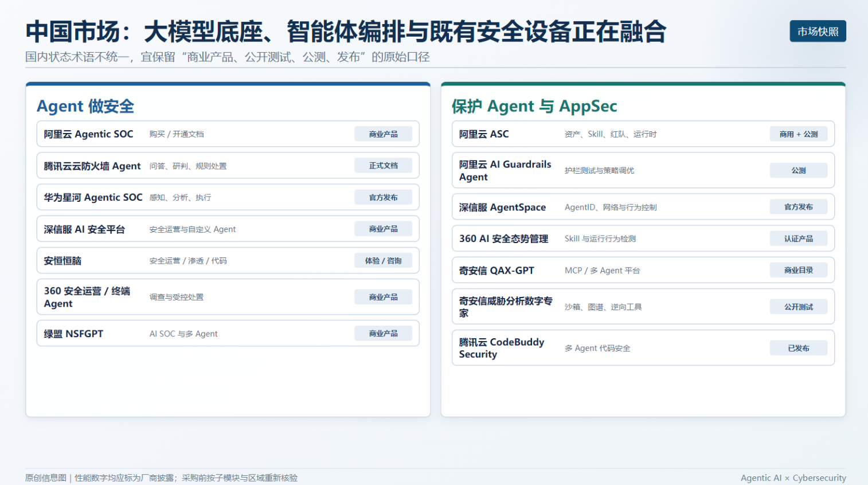Image resolution: width=868 pixels, height=485 pixels.
Task: Click the 调查与受控处置 description
Action: (x=177, y=297)
